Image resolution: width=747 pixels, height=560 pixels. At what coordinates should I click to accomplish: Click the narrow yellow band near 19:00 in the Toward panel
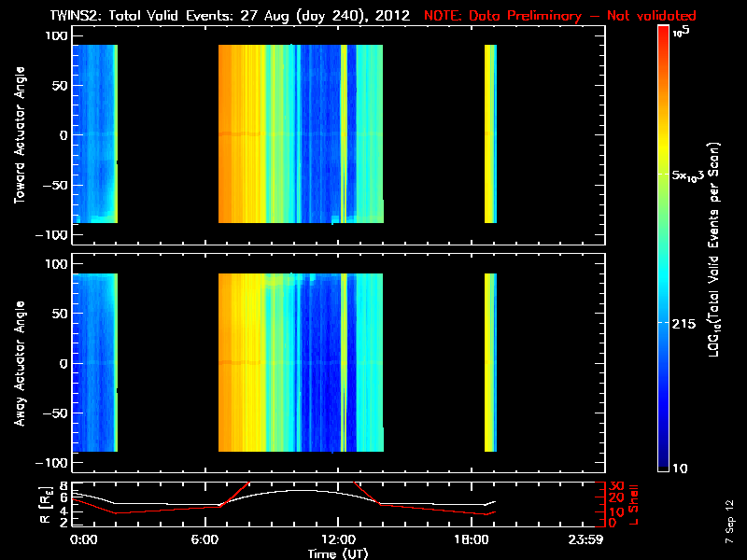click(489, 133)
